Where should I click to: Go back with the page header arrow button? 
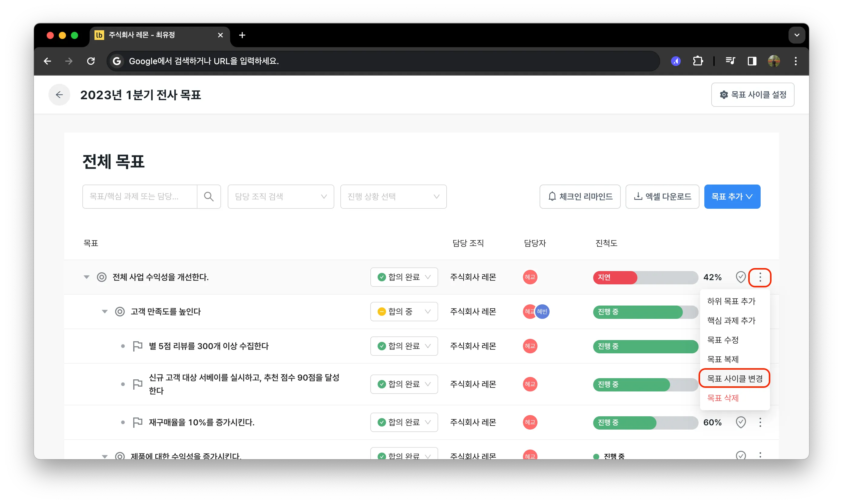pos(59,95)
